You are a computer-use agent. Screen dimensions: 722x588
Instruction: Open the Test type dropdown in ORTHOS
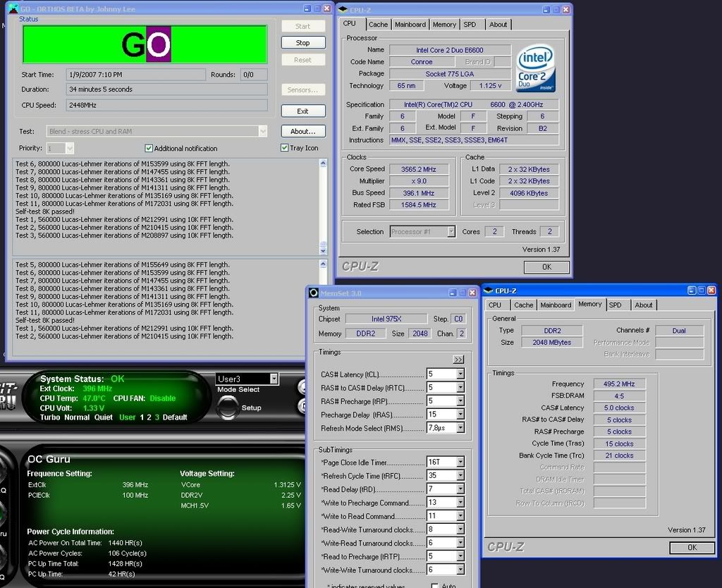tap(263, 131)
